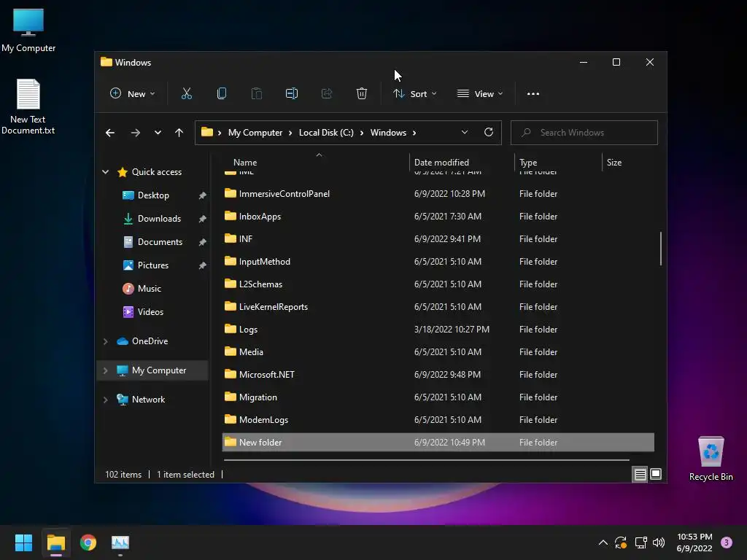The width and height of the screenshot is (747, 560).
Task: Show hidden tray icons chevron
Action: [x=603, y=542]
